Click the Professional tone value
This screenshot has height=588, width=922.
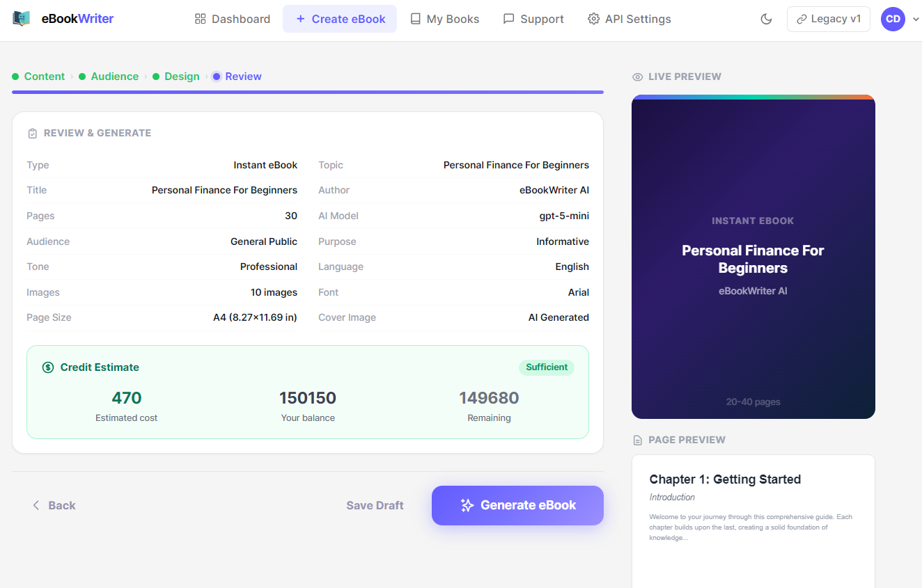pos(269,267)
